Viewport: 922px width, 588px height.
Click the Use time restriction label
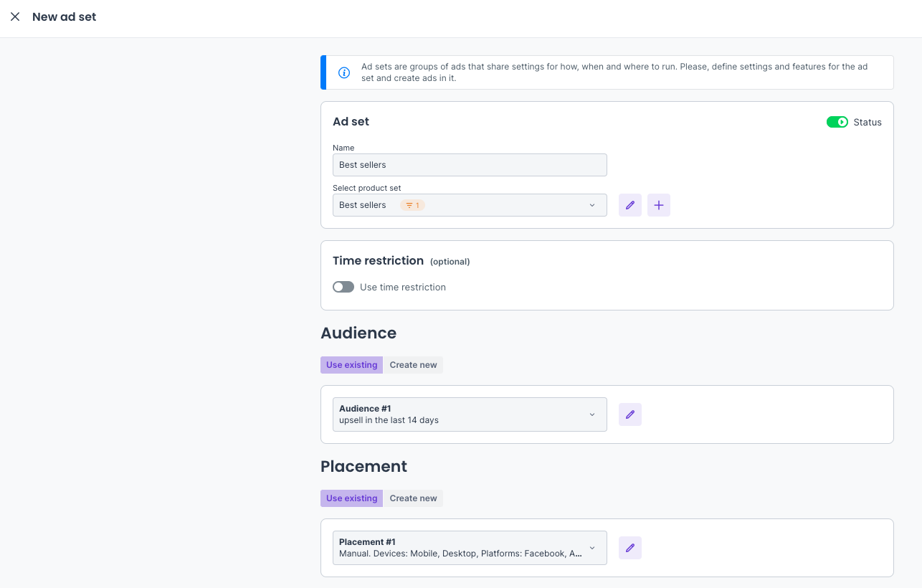click(403, 287)
